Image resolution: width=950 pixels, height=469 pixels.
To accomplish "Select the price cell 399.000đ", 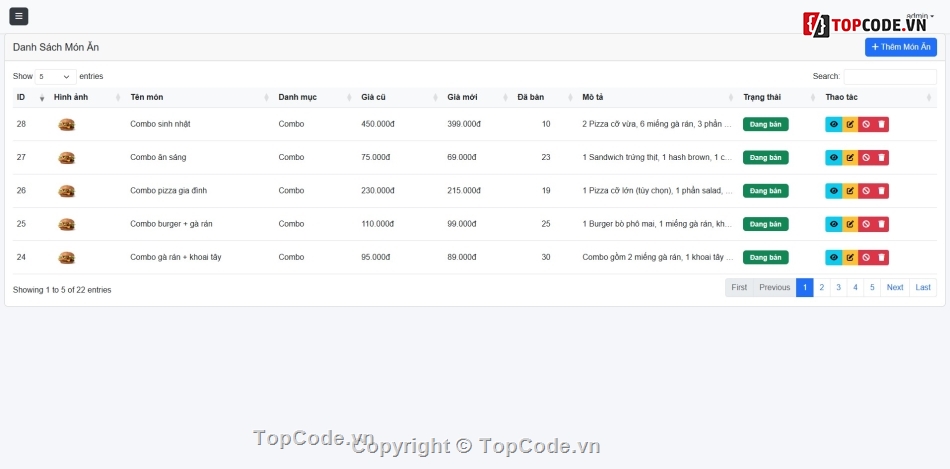I will click(x=464, y=124).
